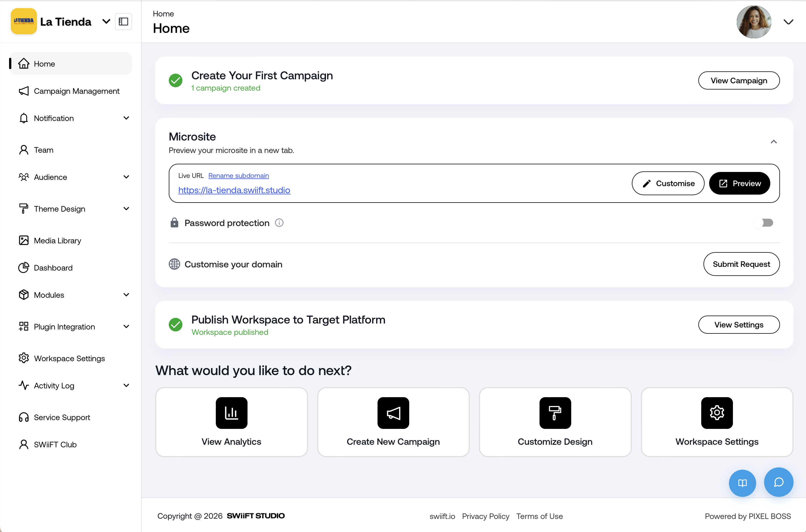Click the Service Support headphones icon

coord(24,417)
